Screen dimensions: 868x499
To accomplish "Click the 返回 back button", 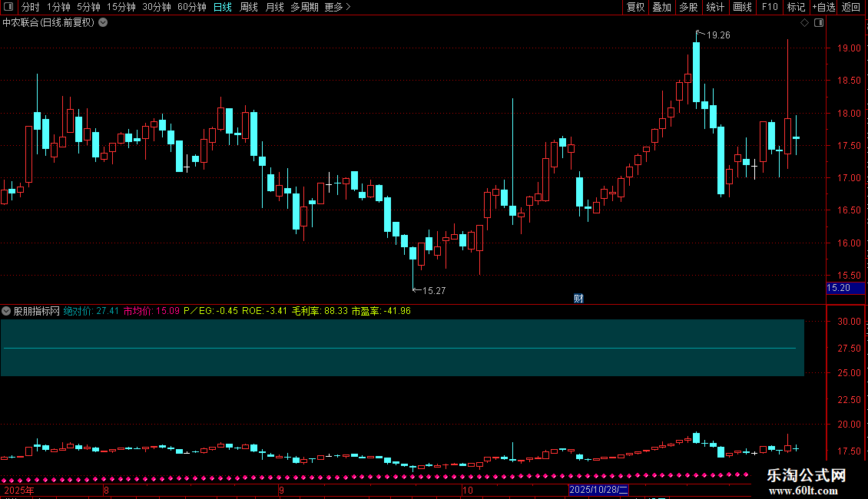I will [x=851, y=7].
